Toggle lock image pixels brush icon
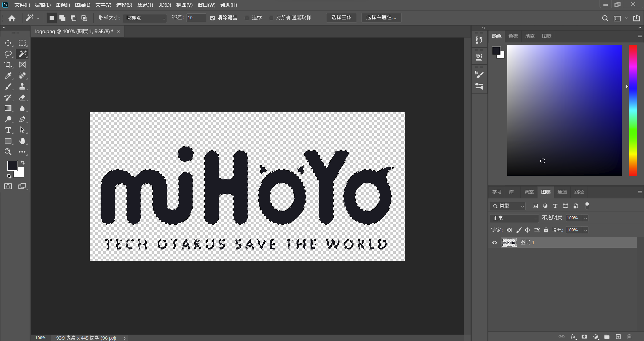644x341 pixels. pyautogui.click(x=519, y=230)
